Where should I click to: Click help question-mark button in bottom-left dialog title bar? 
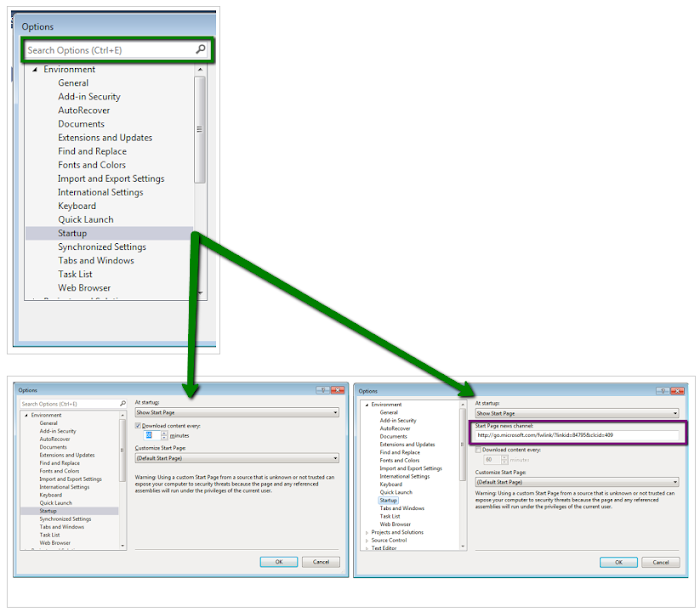click(323, 390)
